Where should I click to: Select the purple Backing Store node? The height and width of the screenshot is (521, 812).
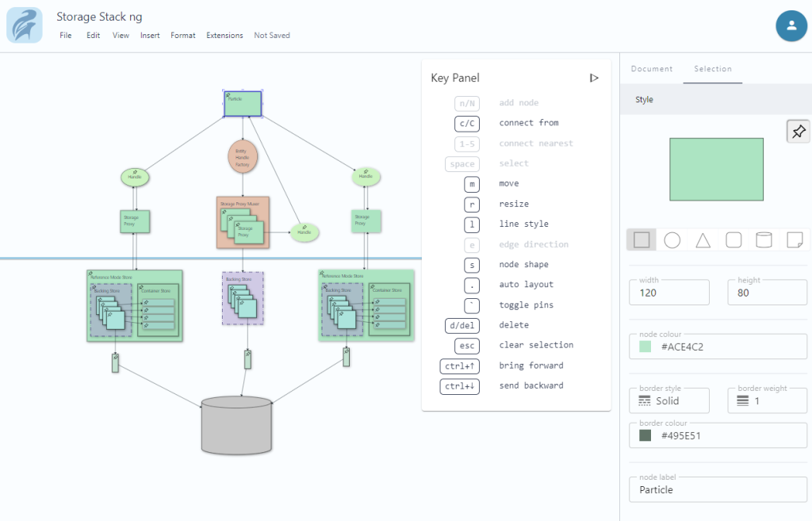point(243,298)
